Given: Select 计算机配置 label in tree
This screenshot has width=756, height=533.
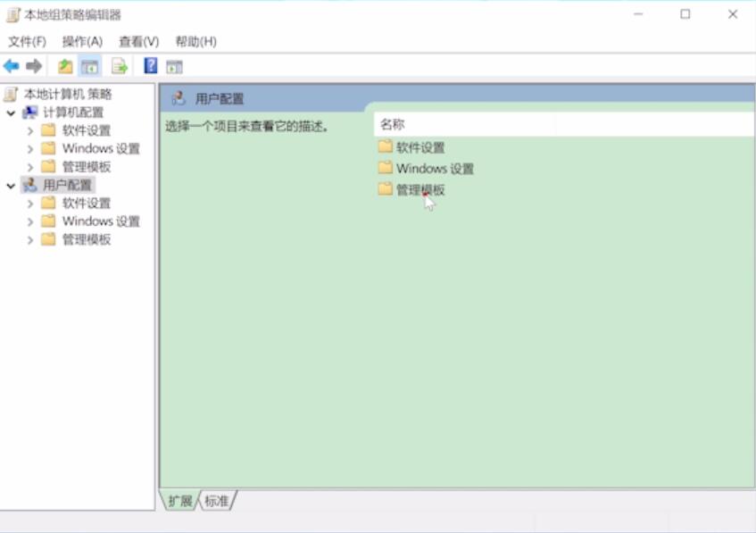Looking at the screenshot, I should tap(73, 112).
